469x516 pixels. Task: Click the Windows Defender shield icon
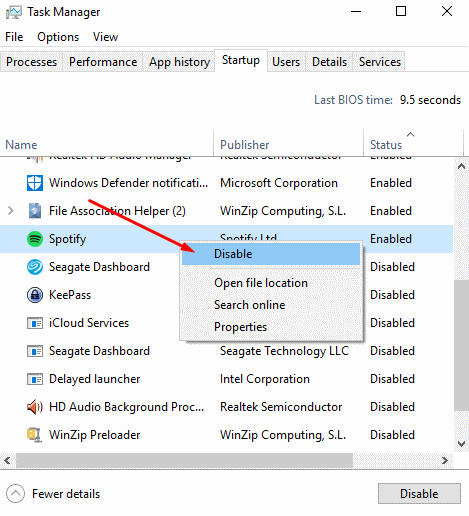point(35,183)
